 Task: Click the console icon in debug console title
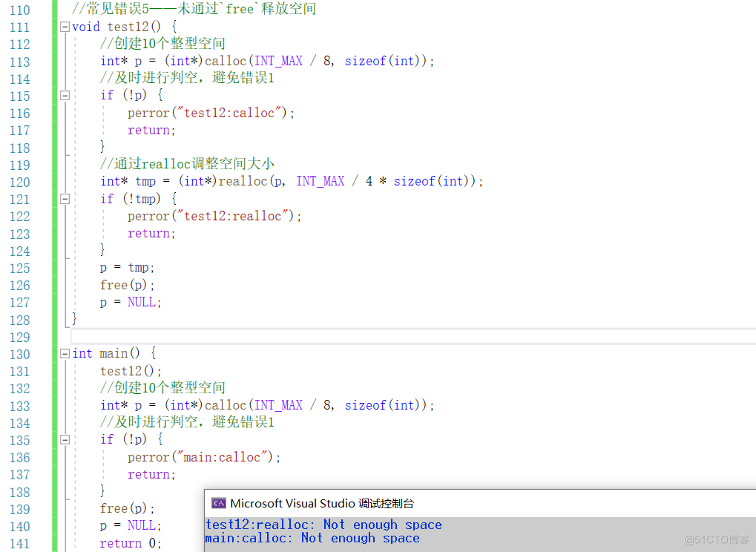pyautogui.click(x=218, y=503)
